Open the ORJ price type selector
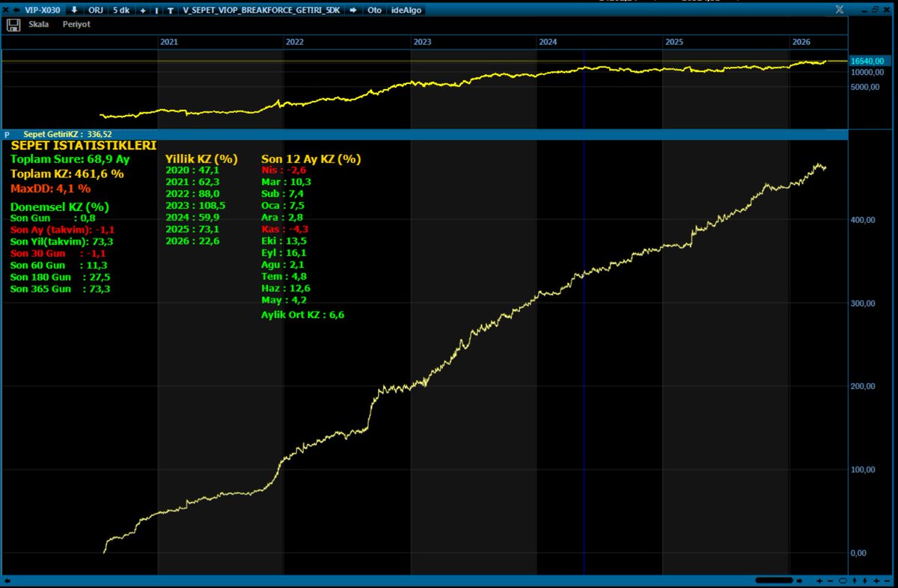This screenshot has height=588, width=898. point(97,10)
